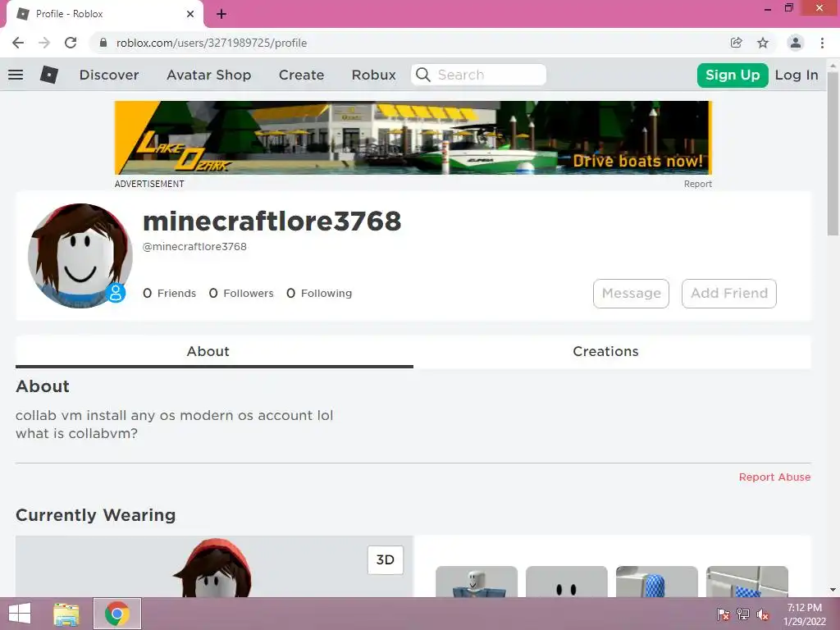The height and width of the screenshot is (630, 840).
Task: Close the Profile - Roblox tab
Action: pyautogui.click(x=190, y=14)
